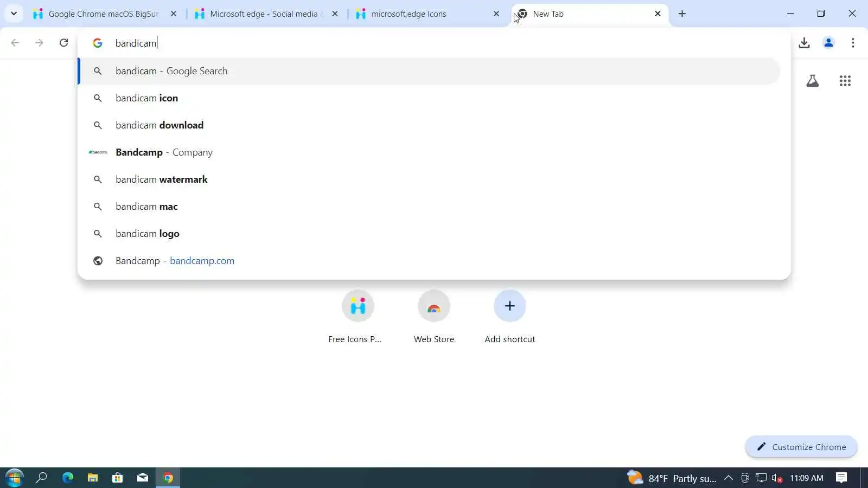Open taskbar Search magnifier
Screen dimensions: 868x488
41,478
